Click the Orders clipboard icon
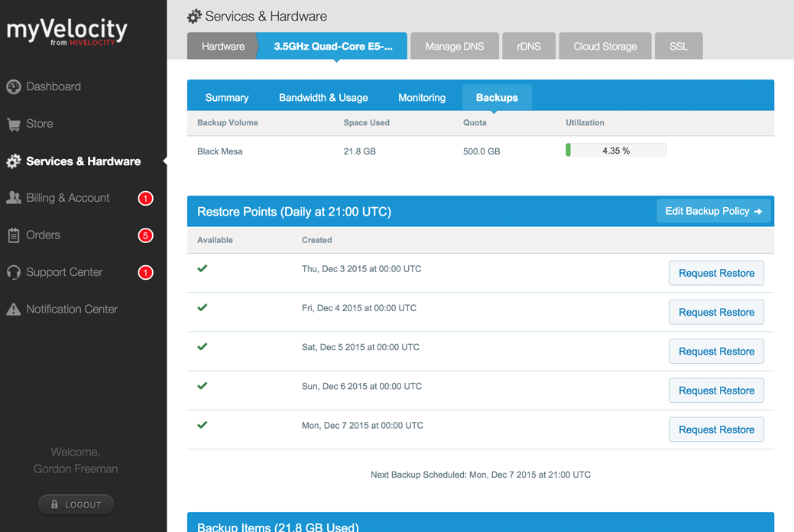The width and height of the screenshot is (794, 532). 14,235
